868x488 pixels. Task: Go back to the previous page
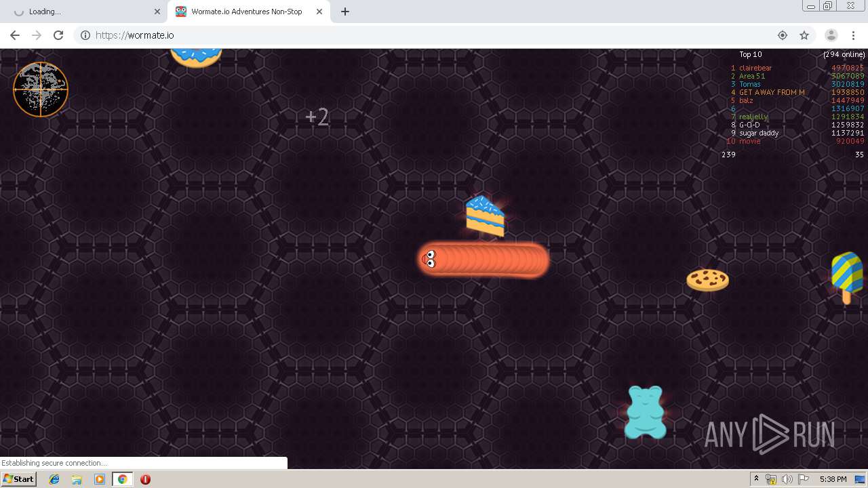click(x=15, y=35)
